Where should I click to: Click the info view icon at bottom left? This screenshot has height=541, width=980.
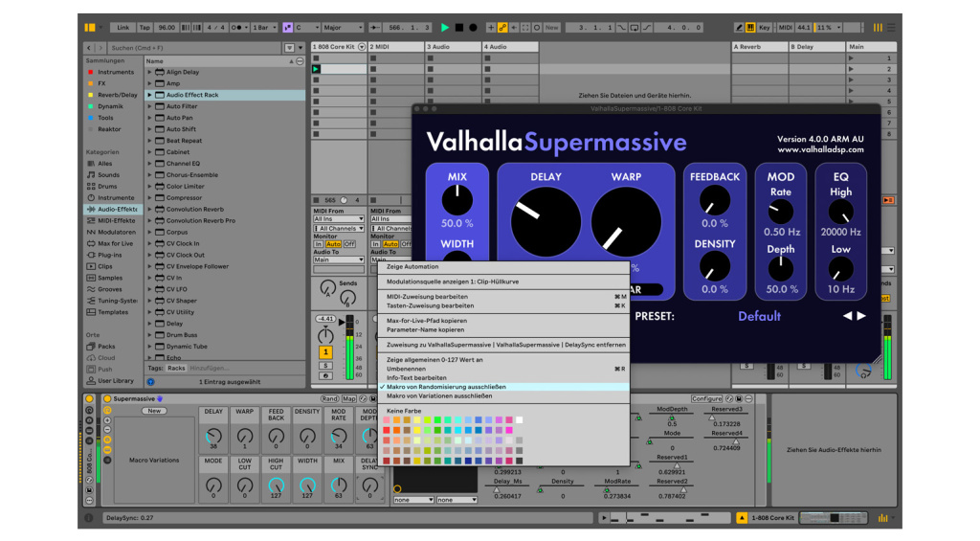(x=89, y=518)
